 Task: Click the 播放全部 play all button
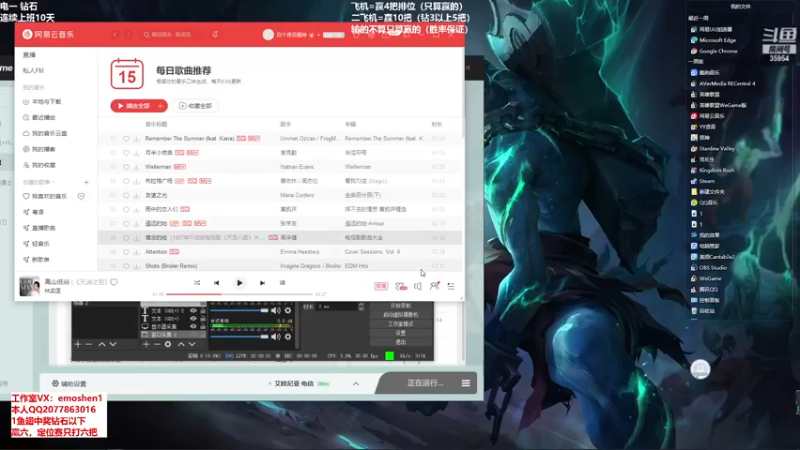point(134,106)
